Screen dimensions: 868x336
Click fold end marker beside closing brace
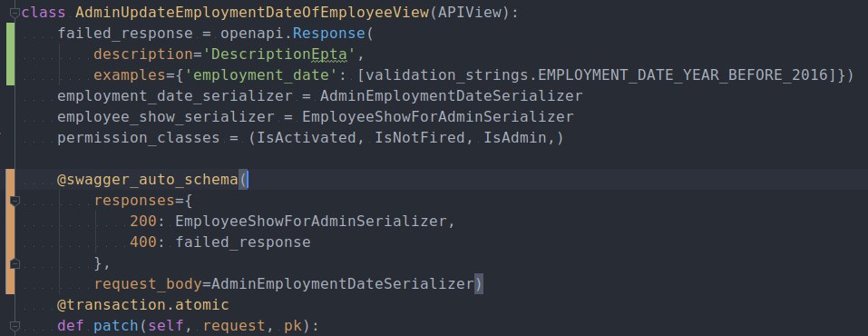point(15,263)
